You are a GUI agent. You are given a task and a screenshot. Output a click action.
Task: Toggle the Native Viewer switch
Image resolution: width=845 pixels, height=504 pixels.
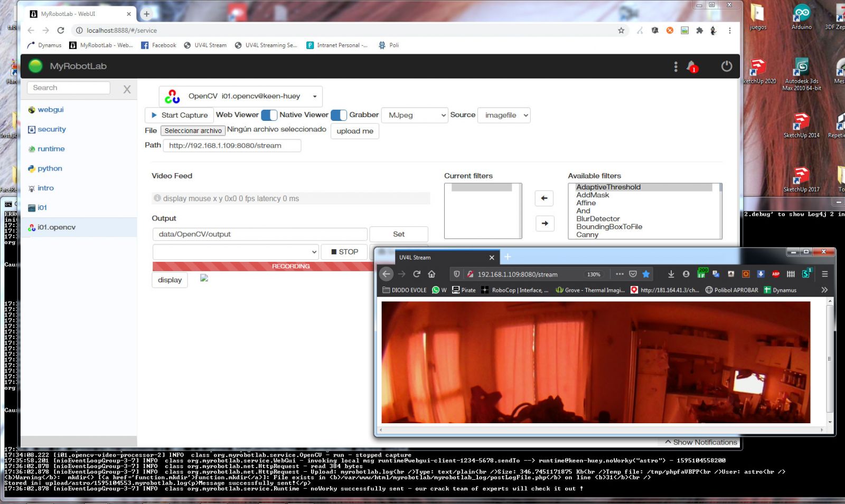point(339,115)
